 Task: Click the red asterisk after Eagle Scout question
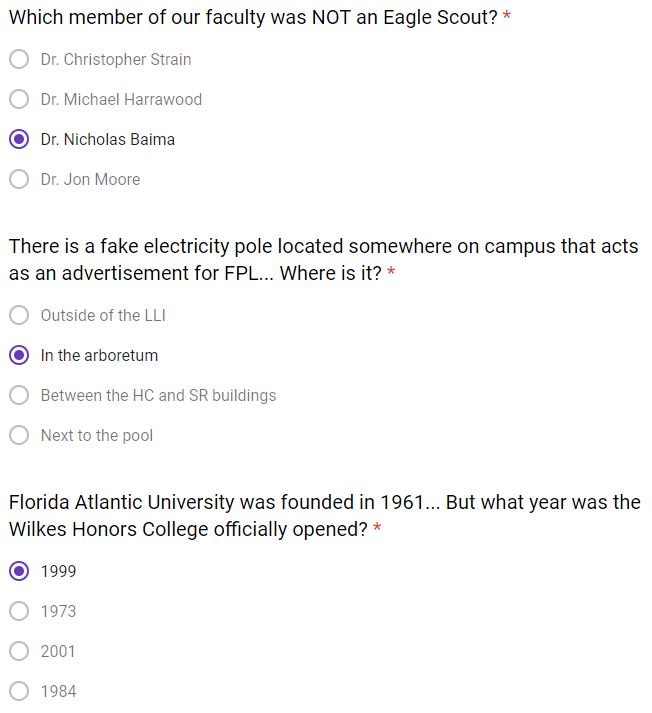pos(507,18)
